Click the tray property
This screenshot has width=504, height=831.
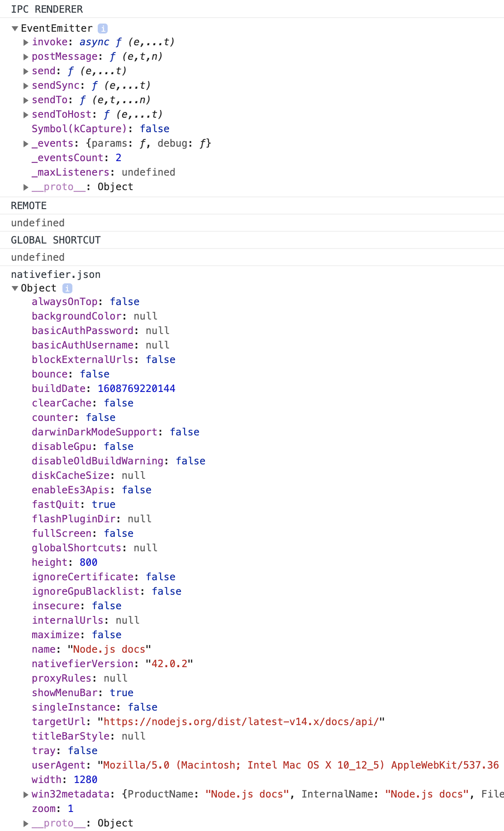pos(43,750)
